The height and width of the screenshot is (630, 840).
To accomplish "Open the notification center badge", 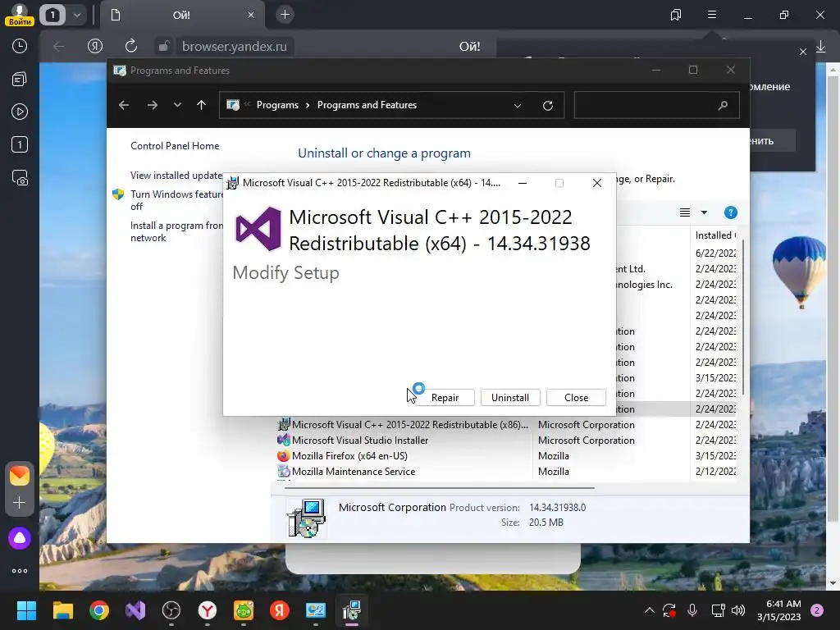I will (817, 610).
